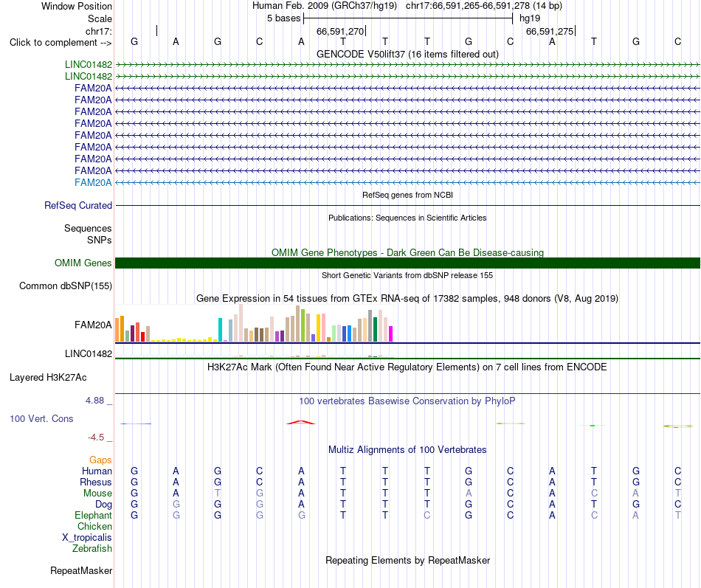
Task: Click the chr17:66,591,265-66,591,278 position text
Action: (x=468, y=6)
